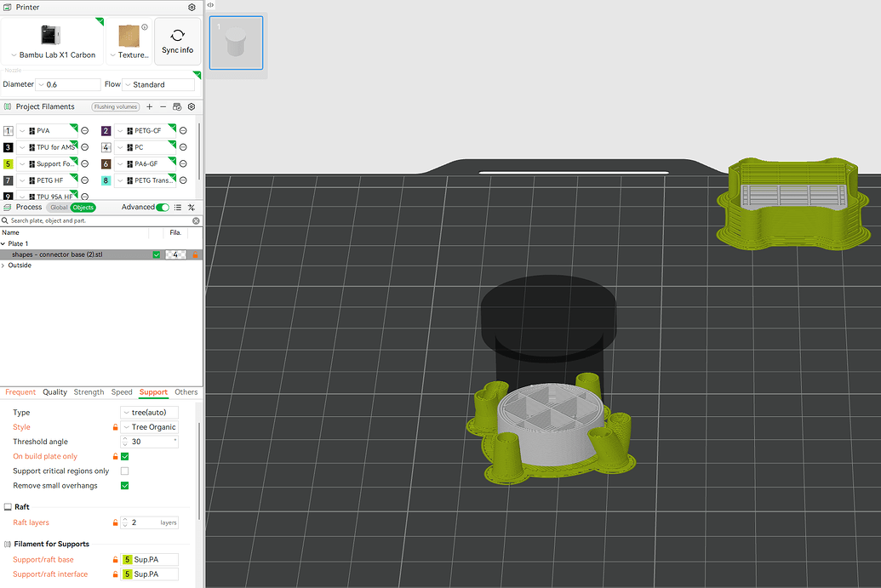Open Style Tree Organic dropdown
This screenshot has width=881, height=588.
(150, 427)
